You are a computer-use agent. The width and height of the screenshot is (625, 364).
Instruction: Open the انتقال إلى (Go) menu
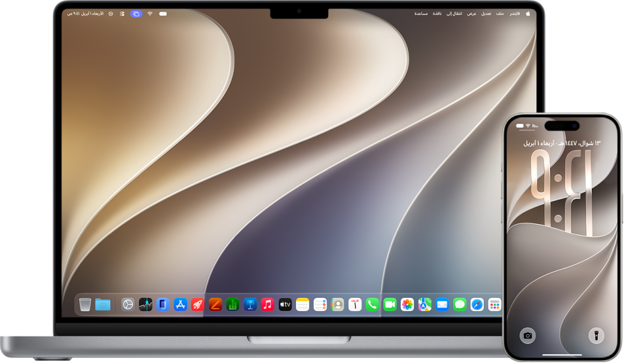[454, 13]
